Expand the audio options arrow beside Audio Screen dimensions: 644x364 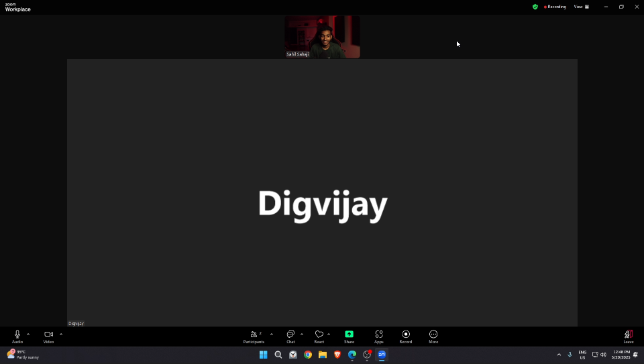[x=28, y=334]
